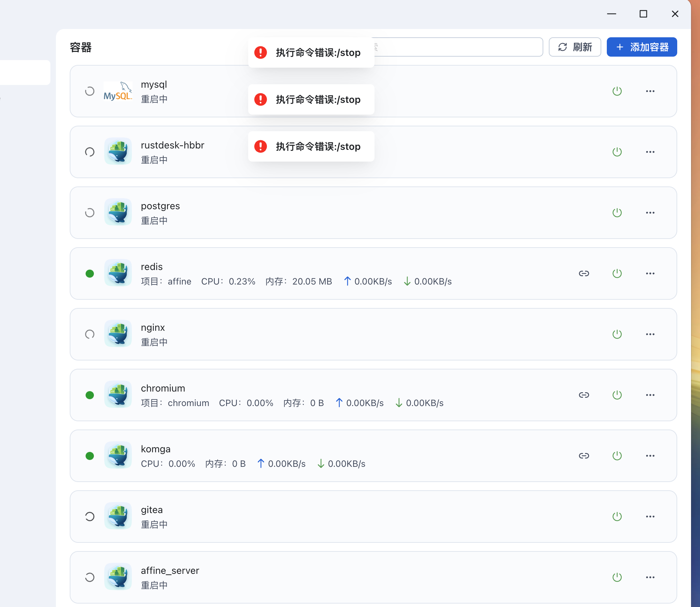Viewport: 700px width, 607px height.
Task: Open the link icon for chromium container
Action: pyautogui.click(x=584, y=395)
